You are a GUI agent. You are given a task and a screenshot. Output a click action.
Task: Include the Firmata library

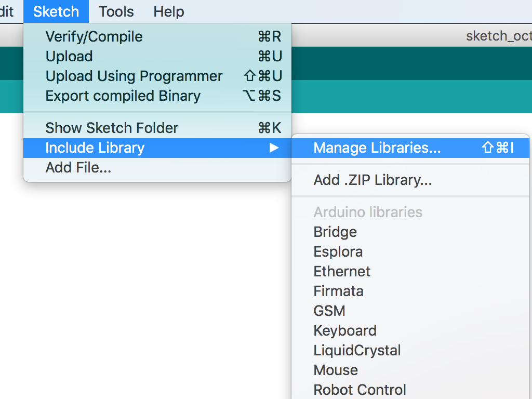(x=410, y=291)
